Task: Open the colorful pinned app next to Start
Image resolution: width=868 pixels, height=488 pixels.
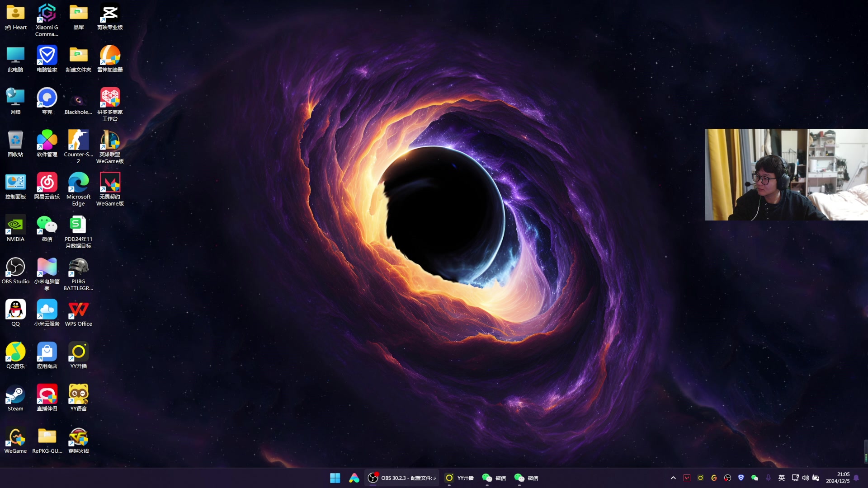Action: (354, 478)
